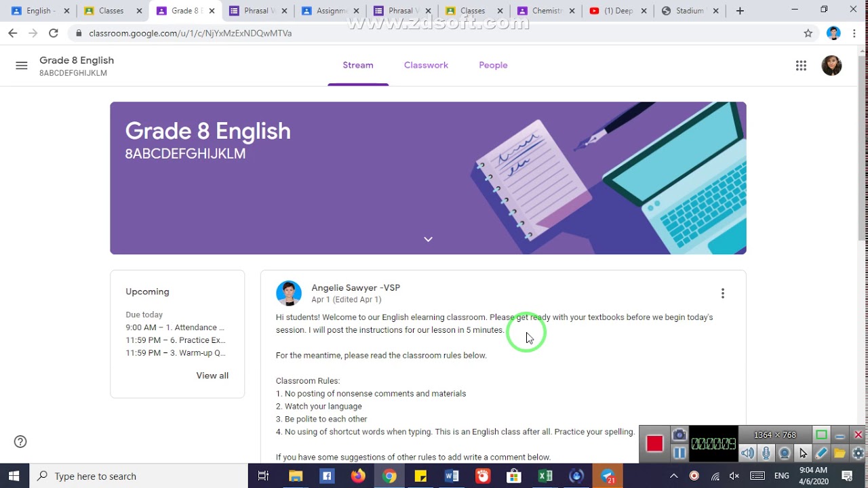Click the Windows taskbar search box
This screenshot has height=488, width=868.
tap(138, 476)
